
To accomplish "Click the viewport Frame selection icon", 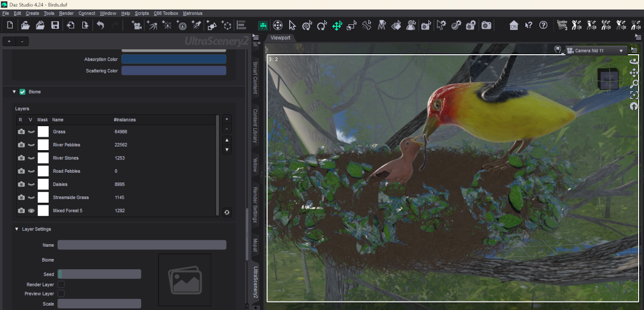I will pyautogui.click(x=634, y=95).
